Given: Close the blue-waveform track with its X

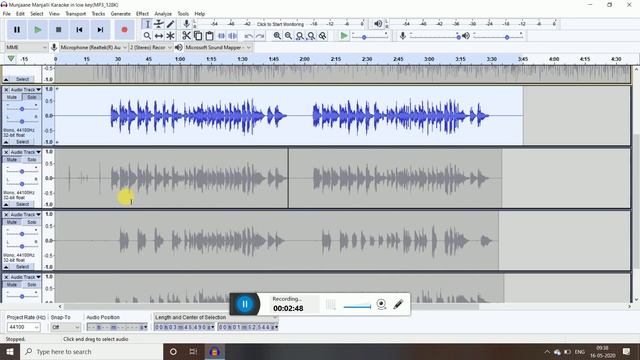Looking at the screenshot, I should (x=6, y=89).
